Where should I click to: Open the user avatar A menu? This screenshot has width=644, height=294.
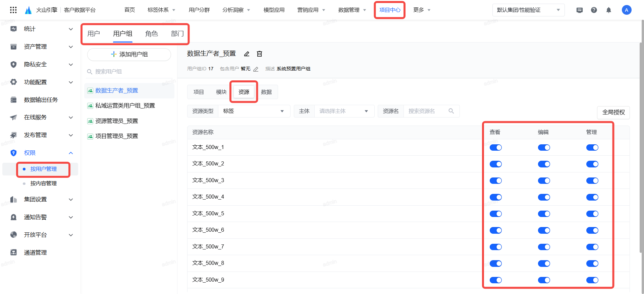coord(626,10)
